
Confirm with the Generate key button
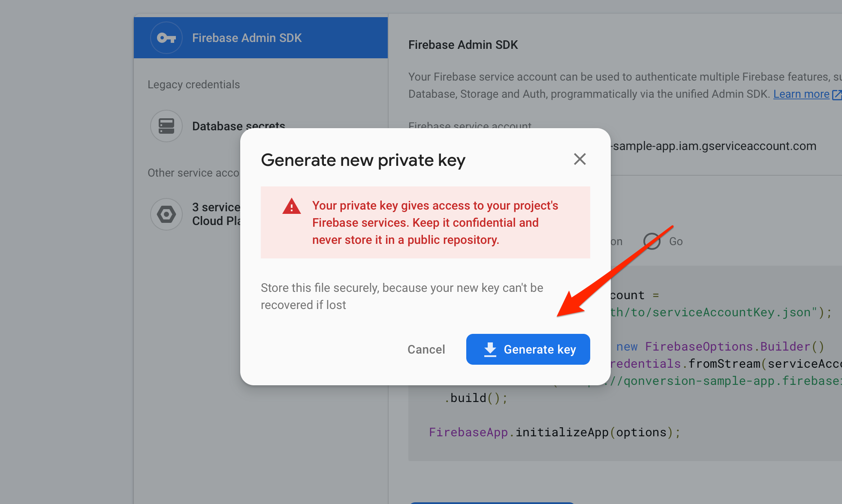point(528,349)
